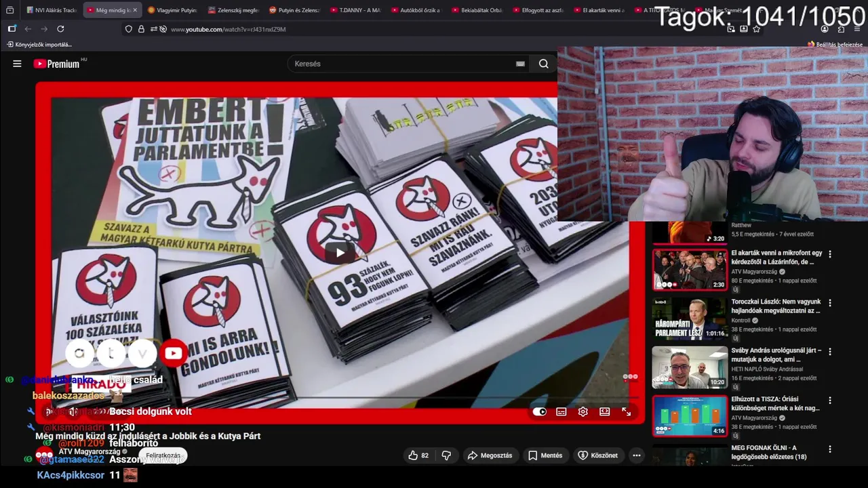Image resolution: width=868 pixels, height=488 pixels.
Task: Open the YouTube guide hamburger menu
Action: [17, 64]
